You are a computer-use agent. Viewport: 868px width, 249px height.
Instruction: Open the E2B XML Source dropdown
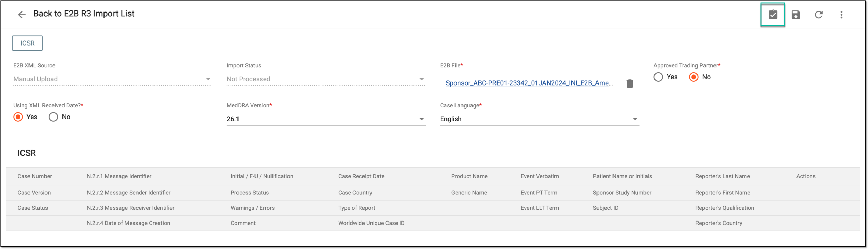(x=112, y=79)
